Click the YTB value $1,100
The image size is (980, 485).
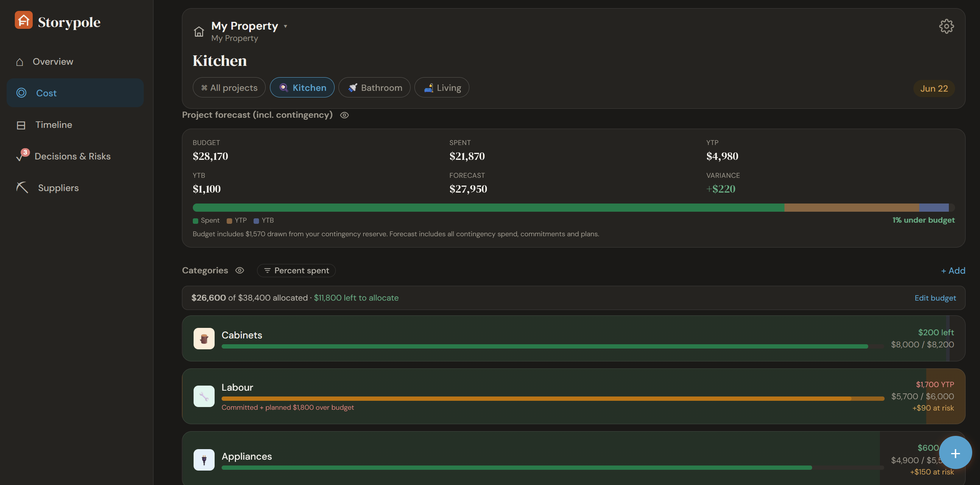(206, 189)
